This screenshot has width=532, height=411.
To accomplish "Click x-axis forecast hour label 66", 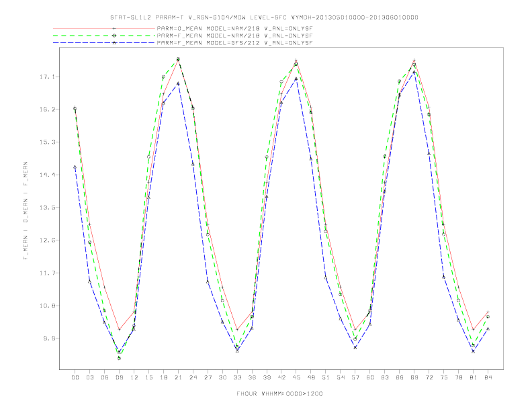I will click(x=400, y=377).
